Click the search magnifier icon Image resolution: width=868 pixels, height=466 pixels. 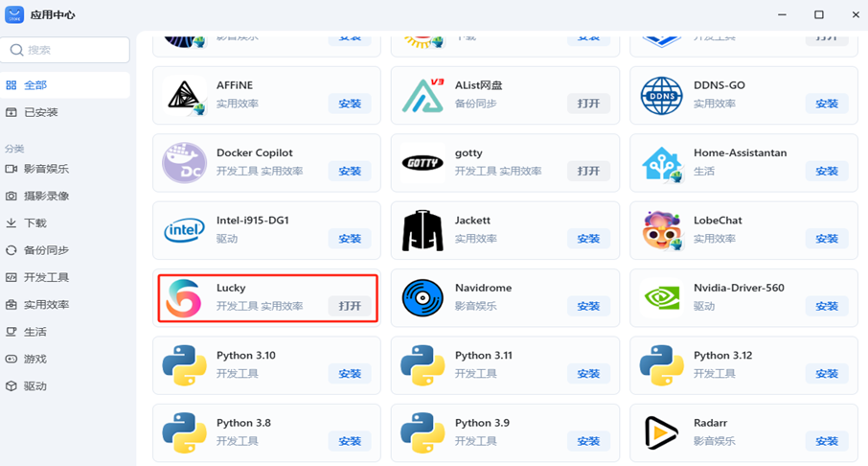pyautogui.click(x=16, y=50)
